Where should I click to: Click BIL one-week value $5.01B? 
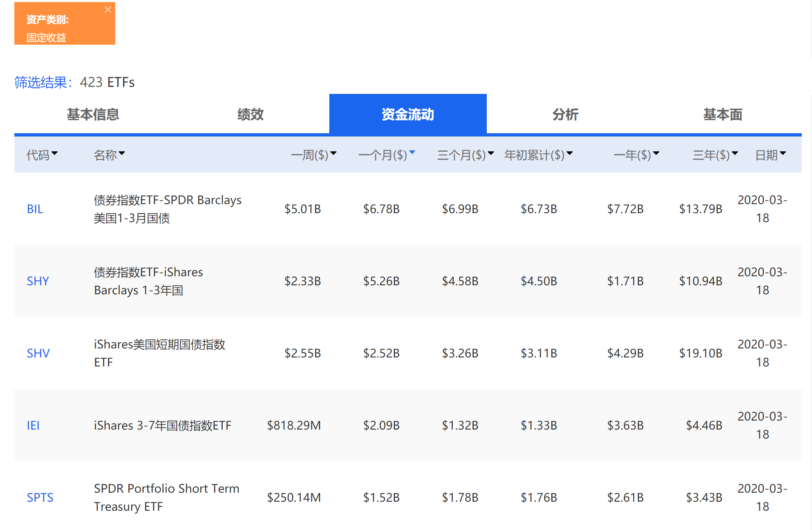303,209
